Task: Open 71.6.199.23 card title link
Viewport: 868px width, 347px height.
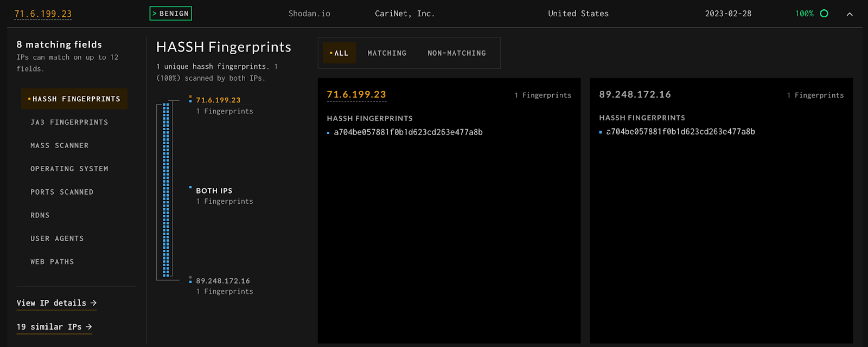Action: [356, 94]
